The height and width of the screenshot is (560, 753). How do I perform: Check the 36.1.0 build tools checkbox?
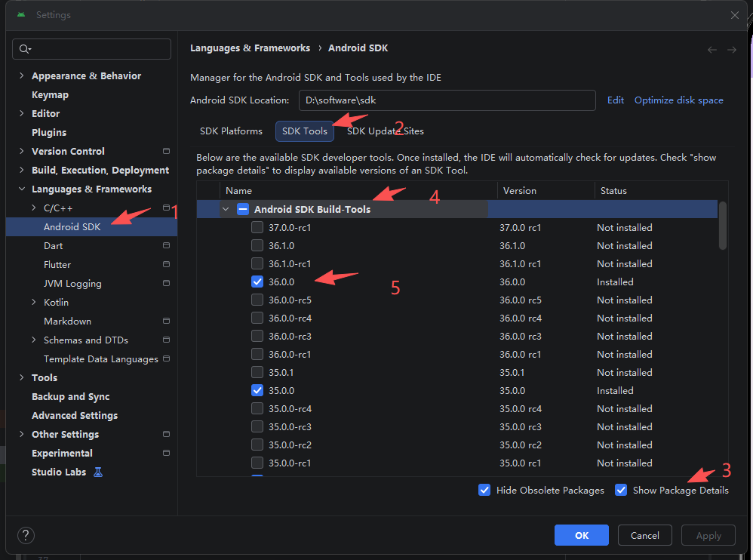pos(257,245)
